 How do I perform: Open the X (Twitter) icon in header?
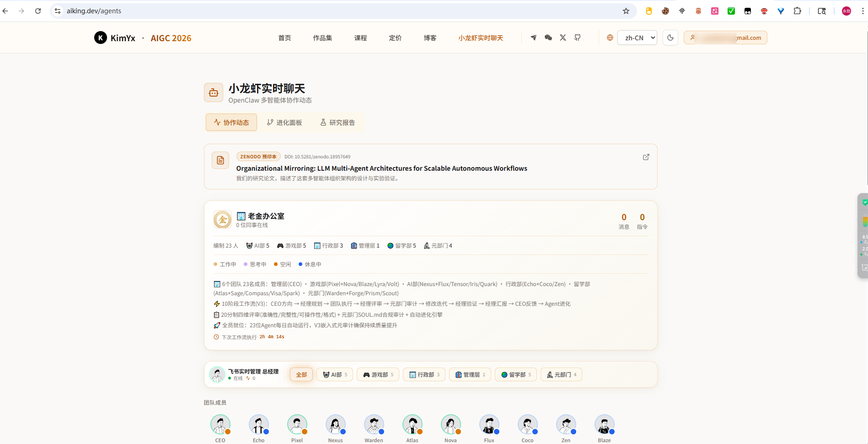(x=563, y=38)
